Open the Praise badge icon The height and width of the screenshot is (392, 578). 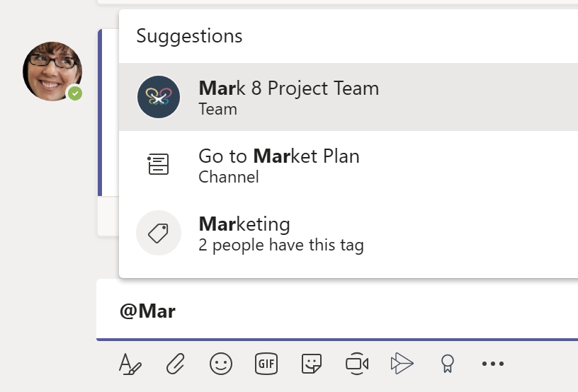pos(448,364)
